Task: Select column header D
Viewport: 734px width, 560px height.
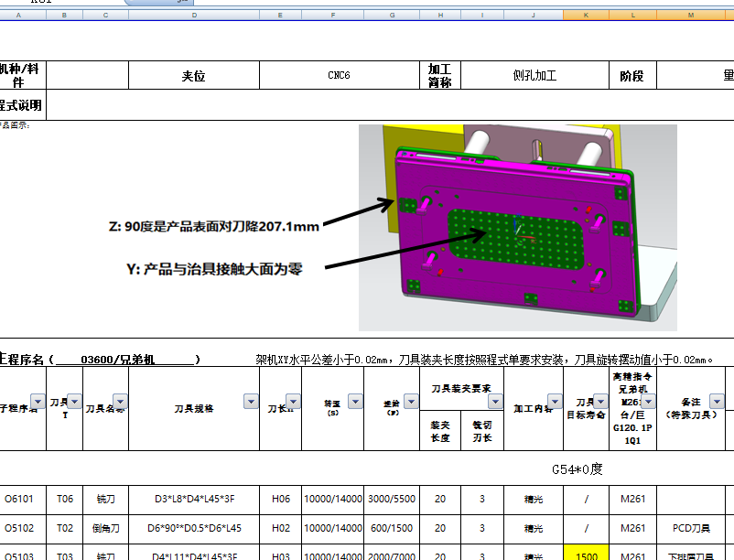Action: (193, 13)
